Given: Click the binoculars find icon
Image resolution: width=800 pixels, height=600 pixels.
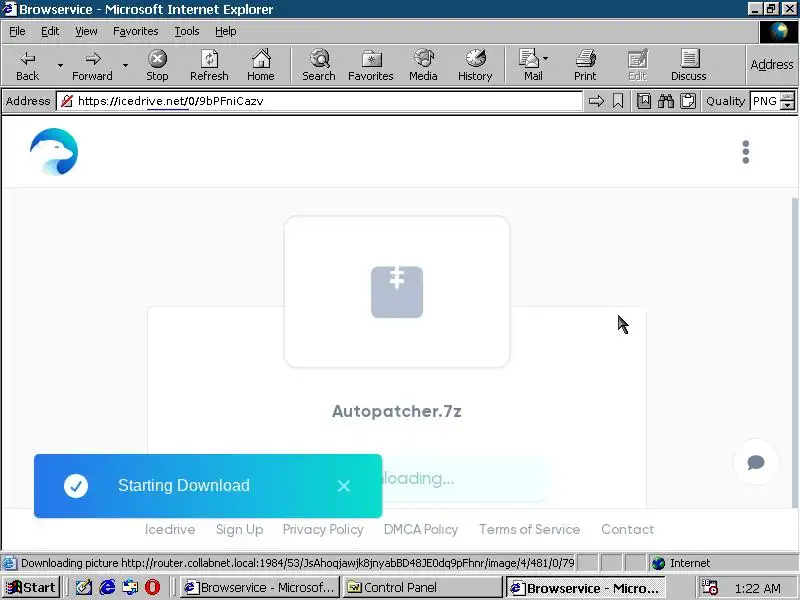Looking at the screenshot, I should [x=666, y=101].
